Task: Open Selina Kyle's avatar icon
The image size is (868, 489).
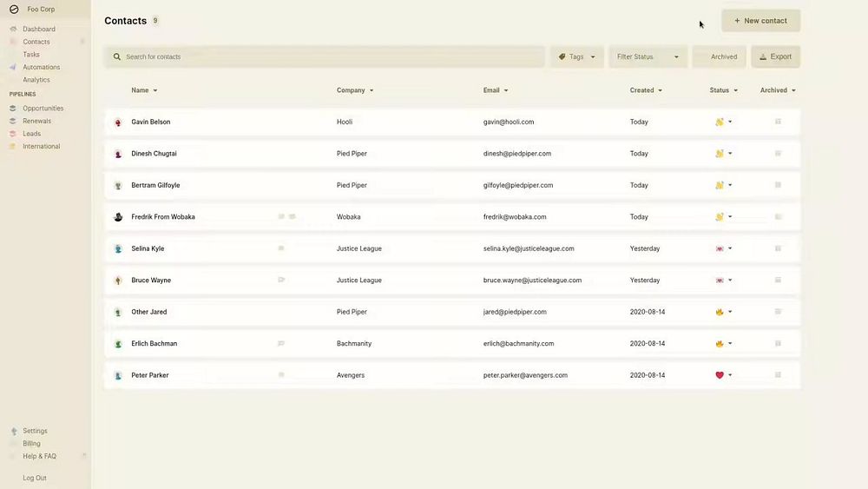Action: pos(118,248)
